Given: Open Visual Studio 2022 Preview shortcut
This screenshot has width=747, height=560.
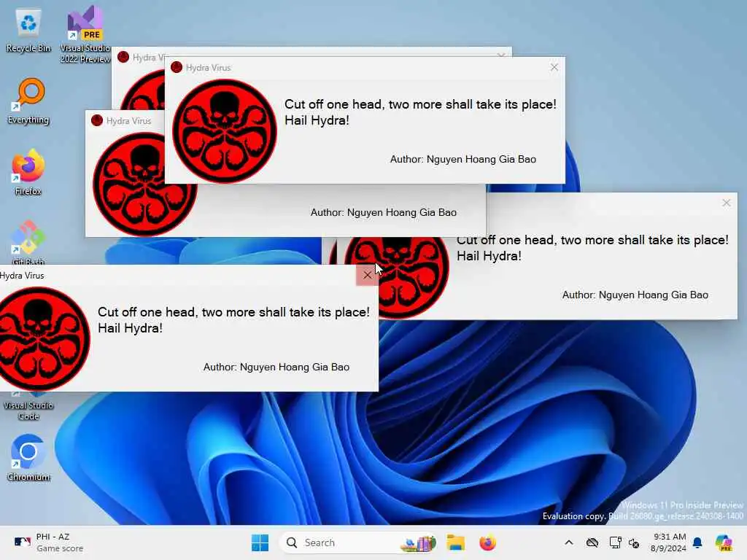Looking at the screenshot, I should [85, 34].
